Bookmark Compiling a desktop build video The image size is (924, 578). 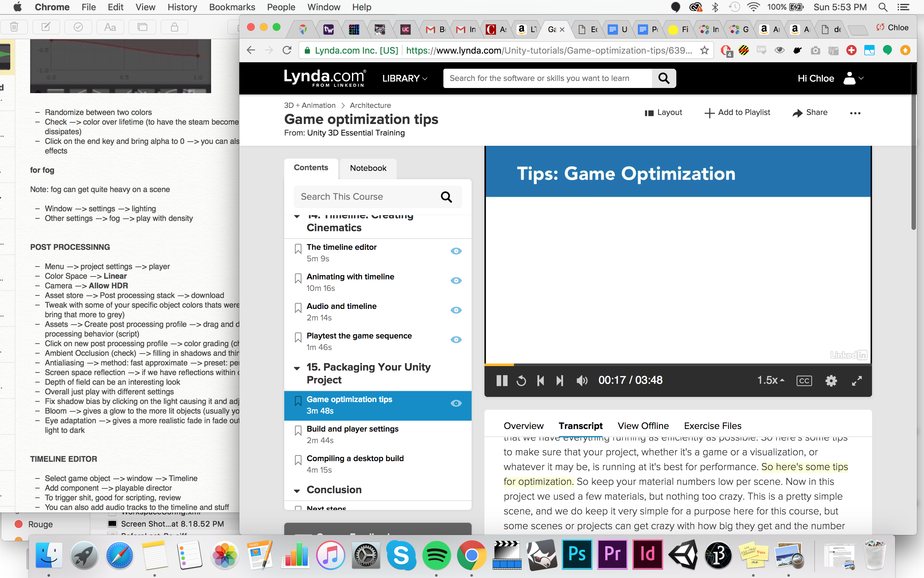pyautogui.click(x=298, y=460)
